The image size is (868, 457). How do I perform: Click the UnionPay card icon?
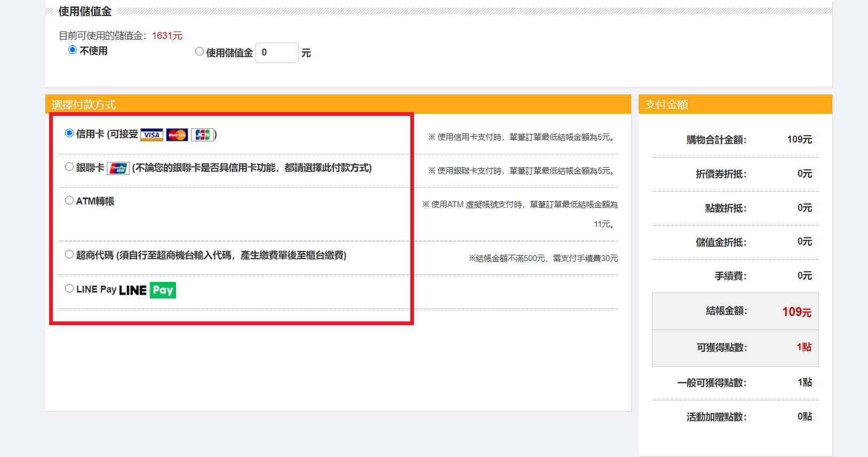(x=118, y=169)
